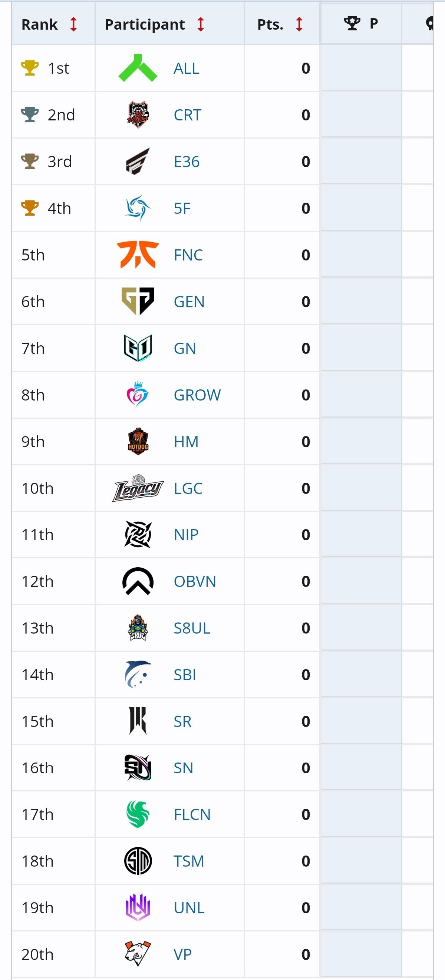445x980 pixels.
Task: Click the Fnatic orange logo
Action: tap(138, 255)
